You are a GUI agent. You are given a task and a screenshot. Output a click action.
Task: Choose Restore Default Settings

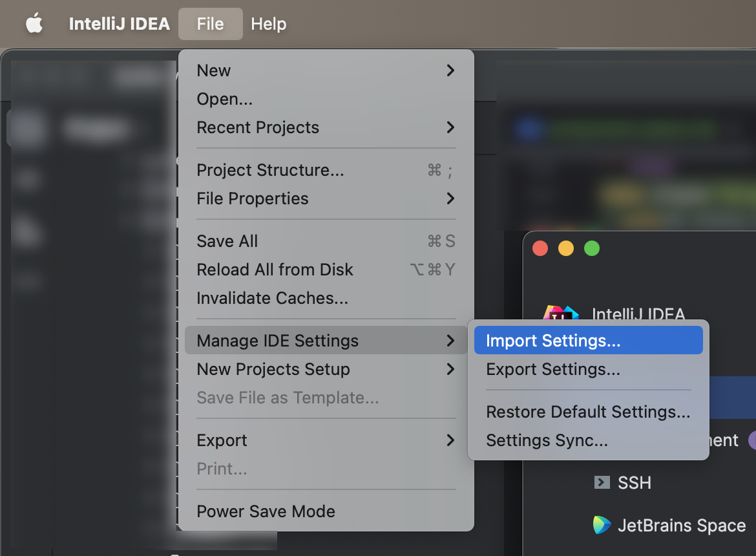(x=588, y=412)
